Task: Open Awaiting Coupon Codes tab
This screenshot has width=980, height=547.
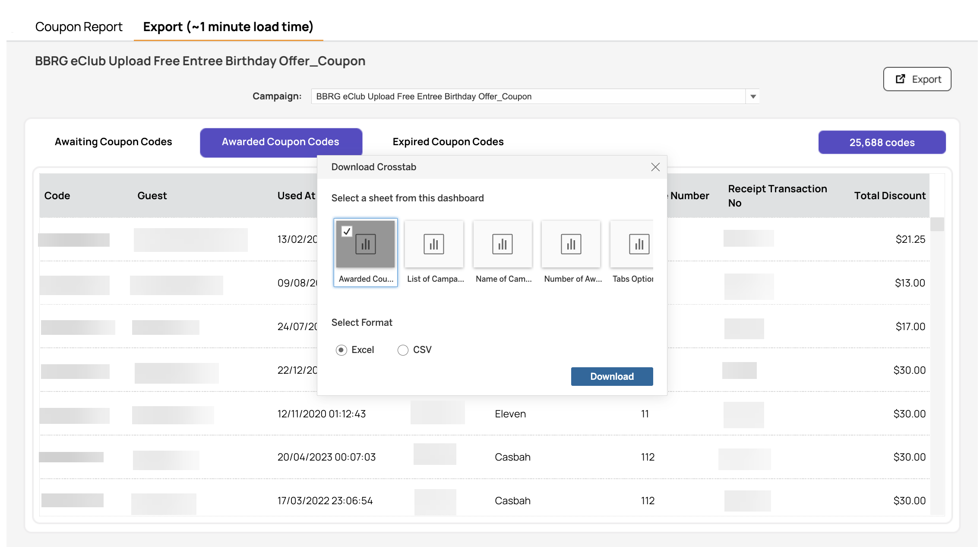Action: [114, 142]
